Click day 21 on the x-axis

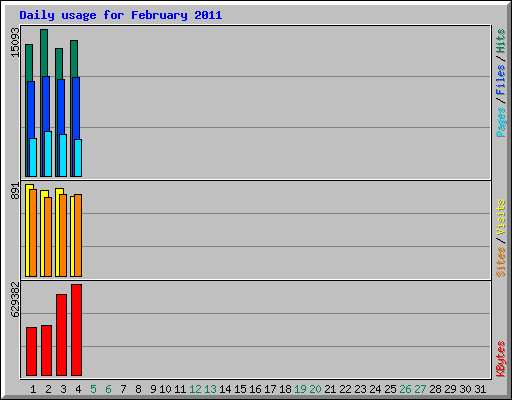[330, 389]
